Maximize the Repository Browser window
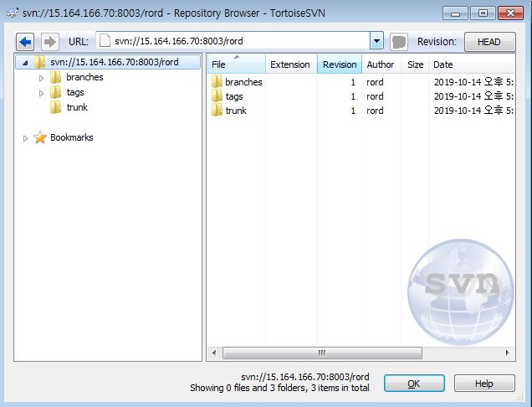 point(483,13)
